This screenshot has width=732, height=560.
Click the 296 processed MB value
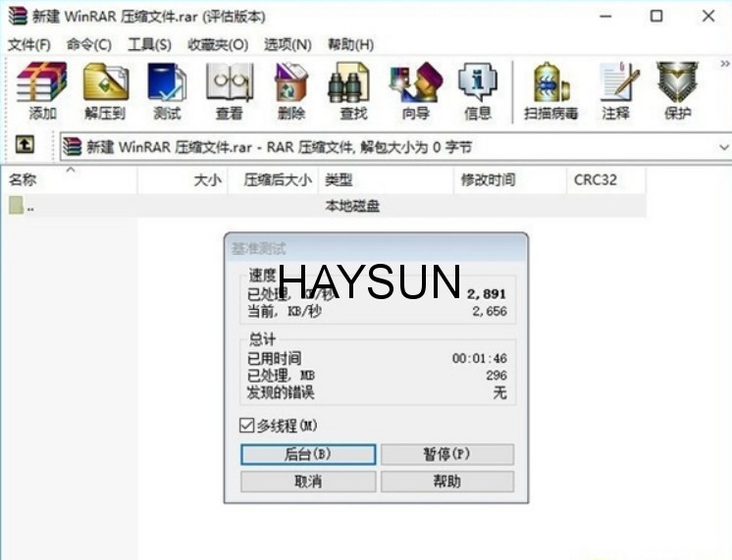point(497,376)
